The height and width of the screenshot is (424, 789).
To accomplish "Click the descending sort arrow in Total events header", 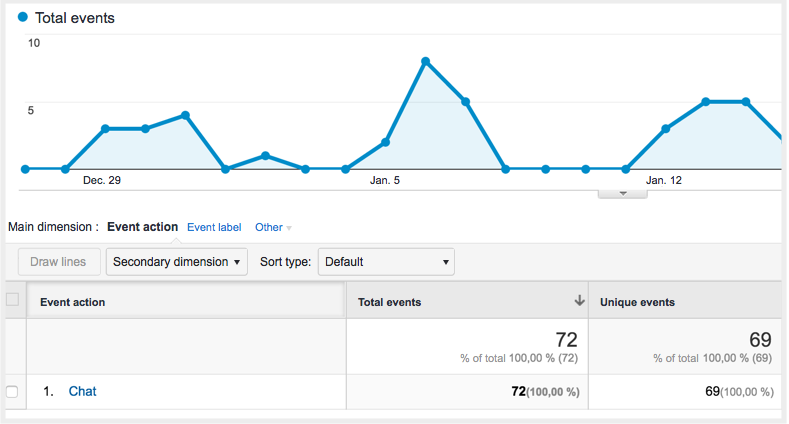I will coord(579,301).
